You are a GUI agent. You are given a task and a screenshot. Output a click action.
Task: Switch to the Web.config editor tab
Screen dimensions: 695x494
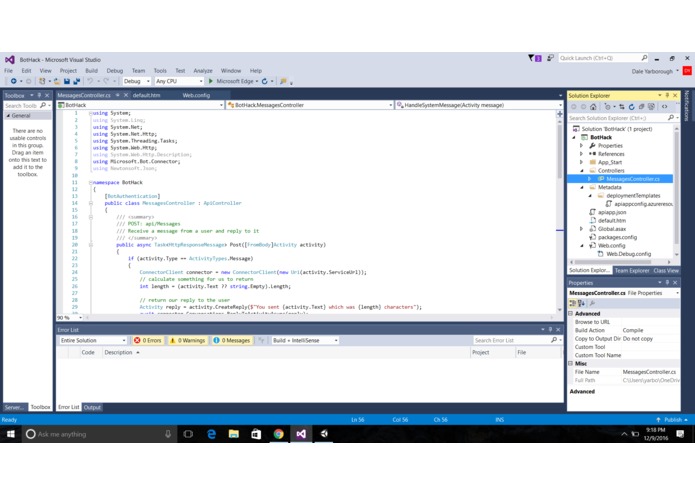(196, 95)
